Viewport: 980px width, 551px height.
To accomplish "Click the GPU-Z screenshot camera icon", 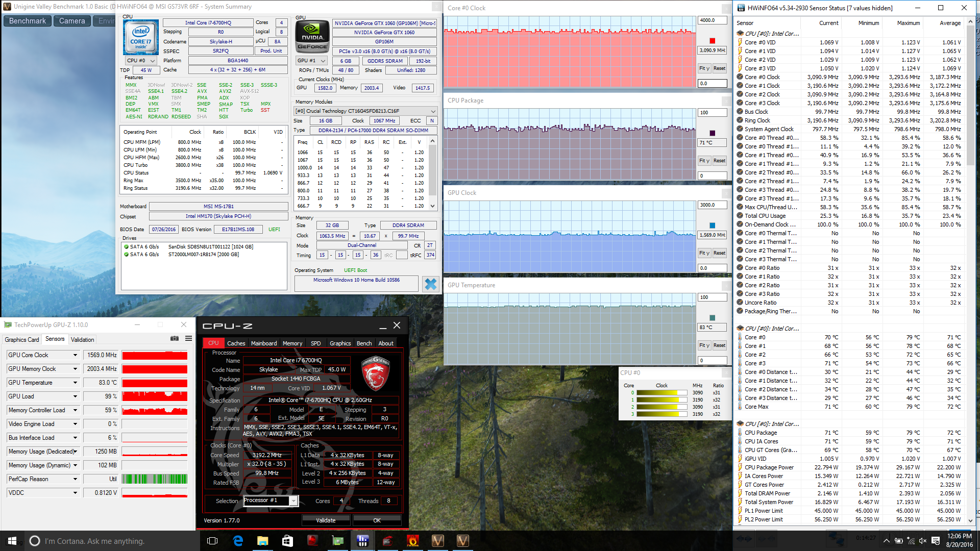I will click(175, 339).
